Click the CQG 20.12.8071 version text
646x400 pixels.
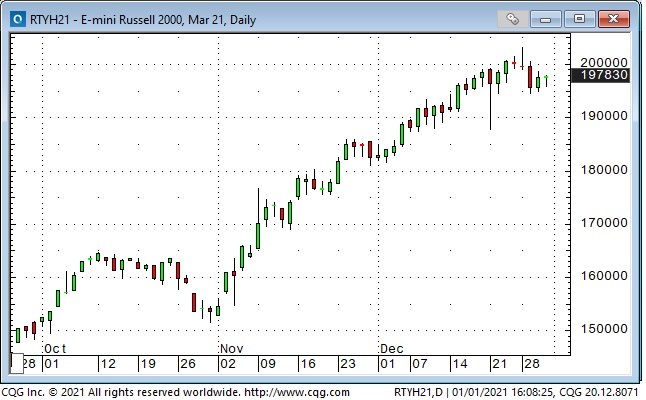(x=599, y=392)
